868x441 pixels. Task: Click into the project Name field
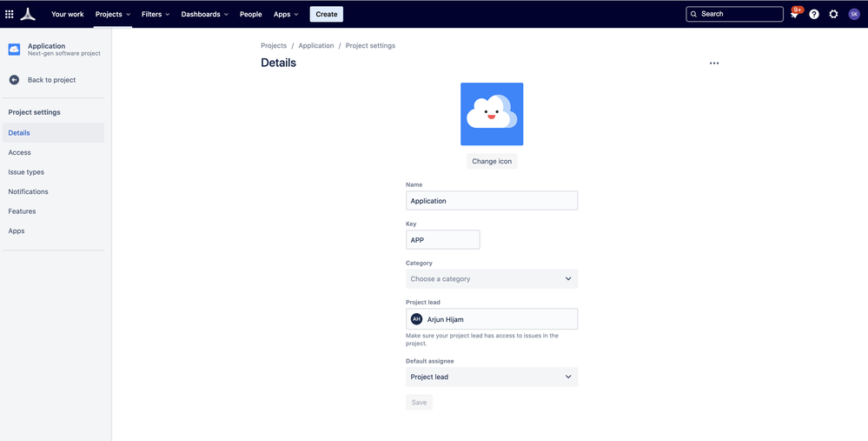click(492, 201)
